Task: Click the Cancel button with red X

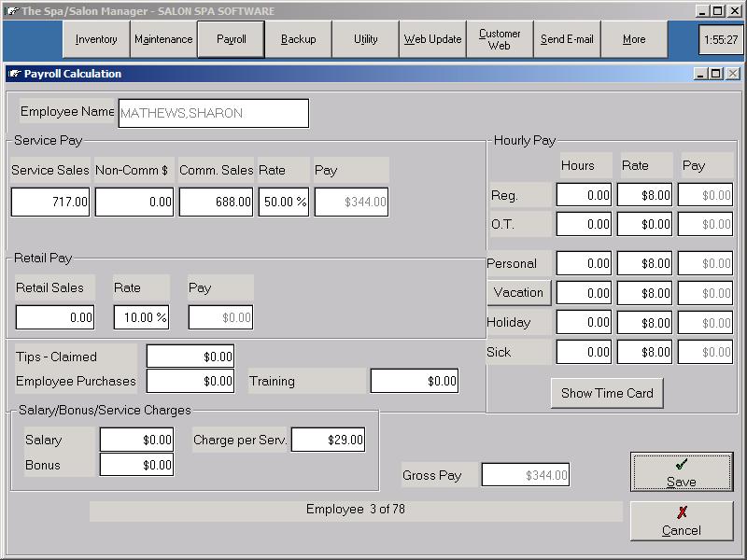Action: pyautogui.click(x=681, y=521)
